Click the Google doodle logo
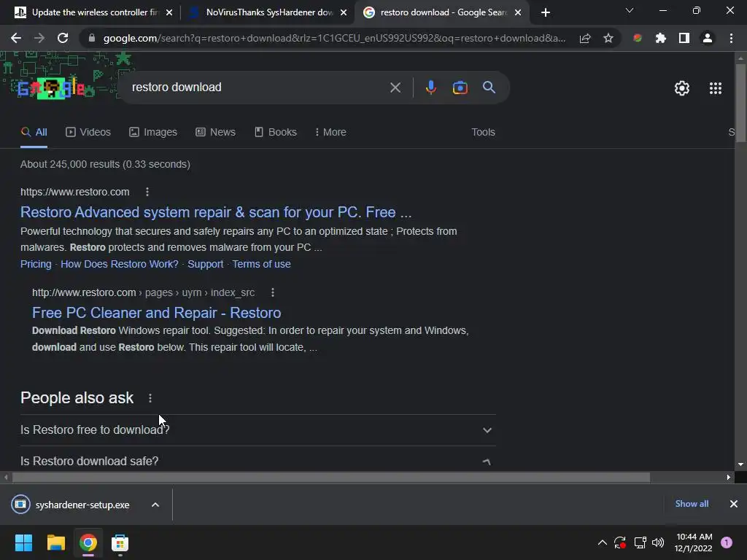Screen dimensions: 747x560 (x=51, y=87)
